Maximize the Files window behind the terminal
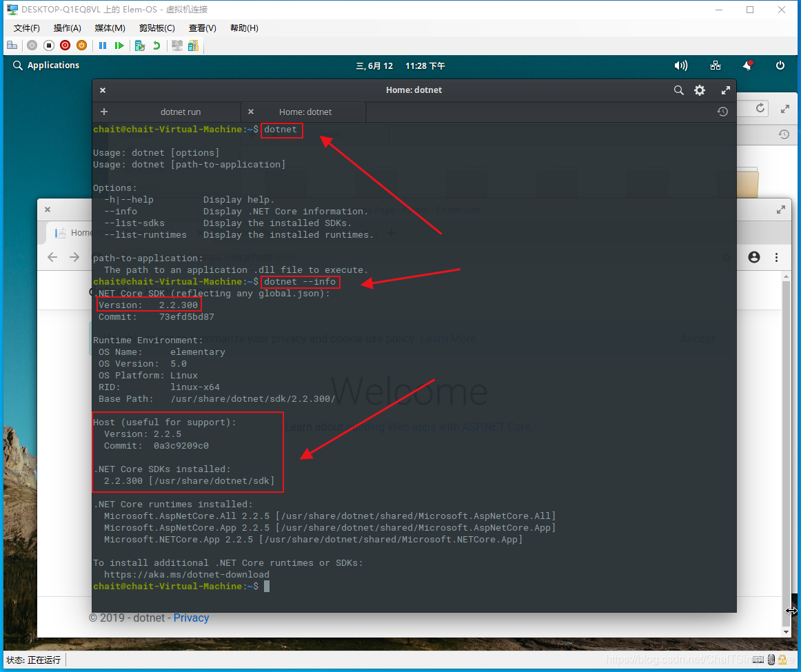 tap(785, 109)
